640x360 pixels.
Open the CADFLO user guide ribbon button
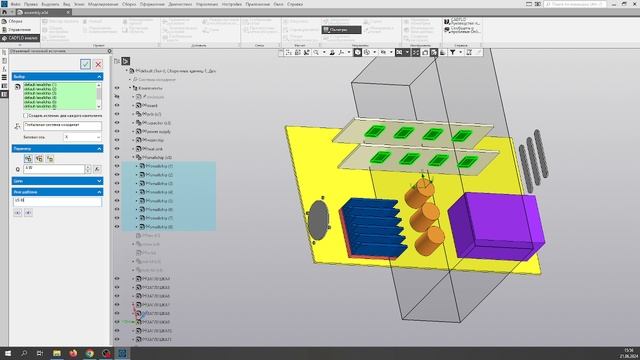click(462, 21)
